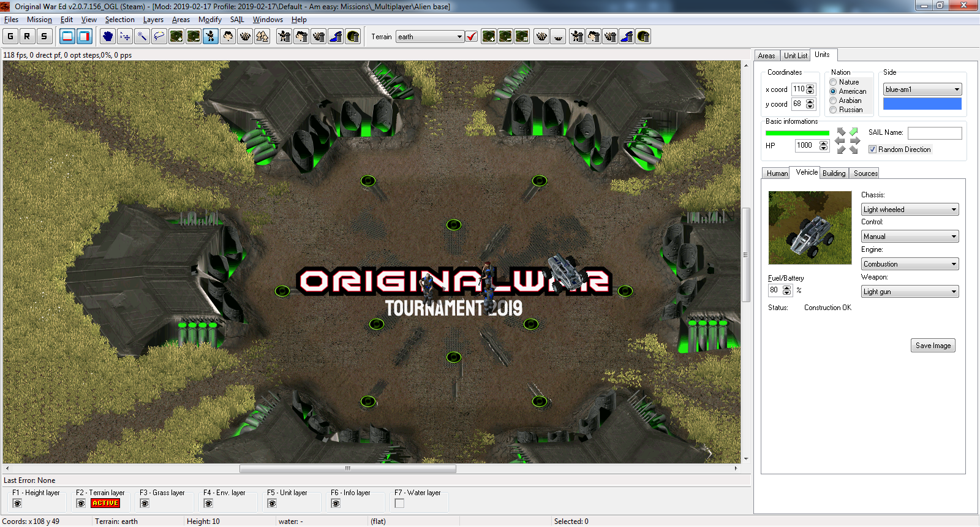Switch to the Human tab
The image size is (980, 527).
(x=777, y=173)
